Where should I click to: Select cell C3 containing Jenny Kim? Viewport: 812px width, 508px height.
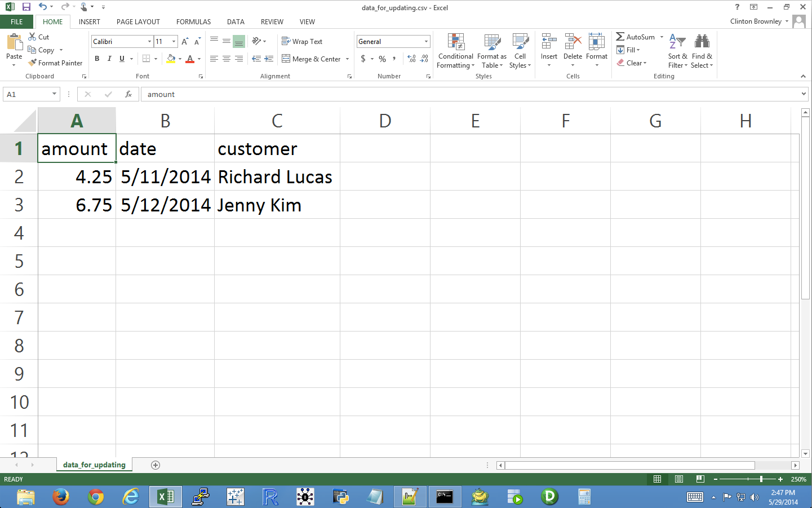coord(277,205)
